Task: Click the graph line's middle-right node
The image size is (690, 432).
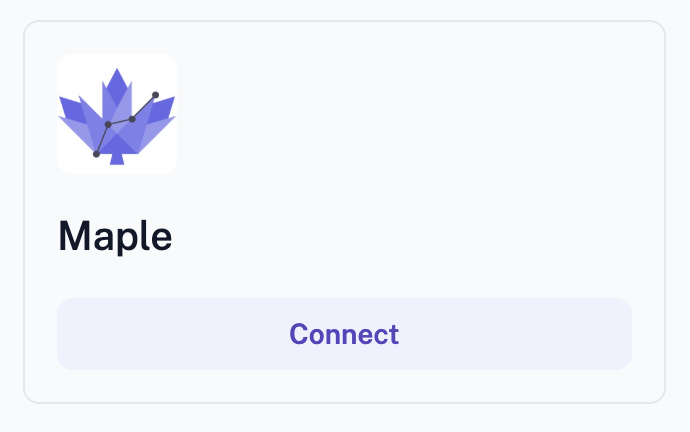Action: (132, 119)
